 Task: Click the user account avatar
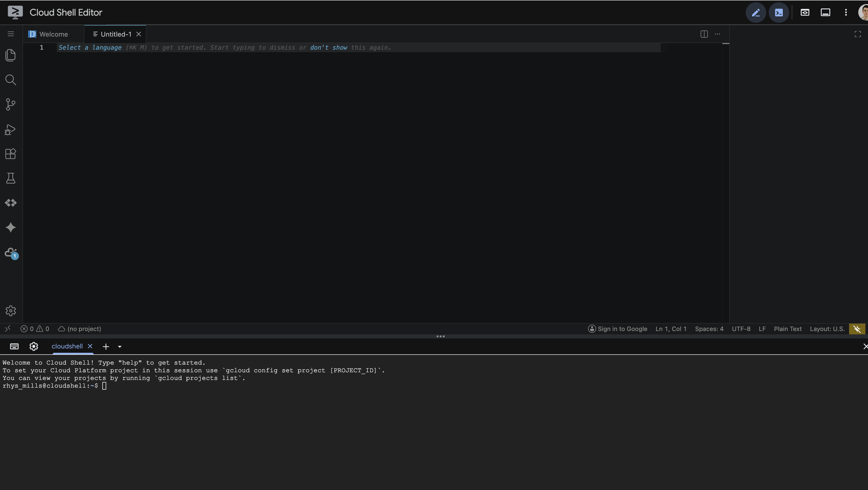(x=863, y=13)
